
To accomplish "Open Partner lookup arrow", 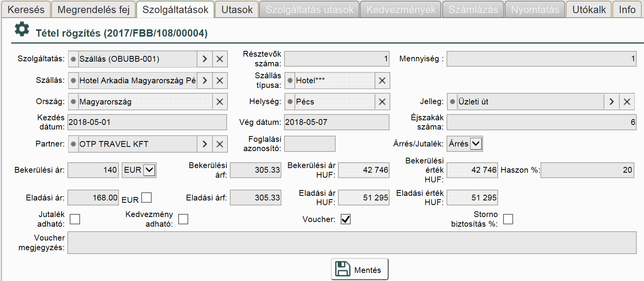I will point(205,144).
